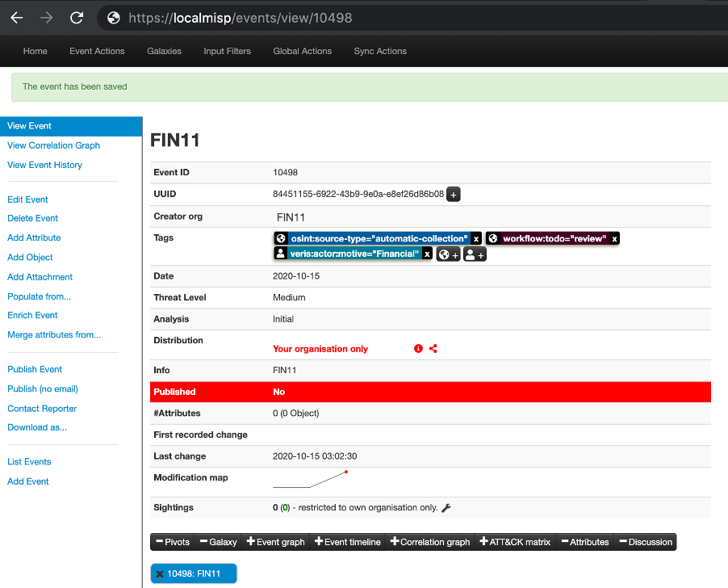Screen dimensions: 728x588
Task: Remove the workflow:todo review tag
Action: tap(614, 239)
